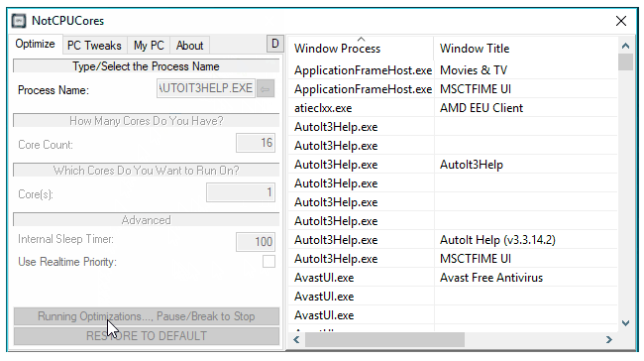Open the PC Tweaks tab

click(94, 46)
